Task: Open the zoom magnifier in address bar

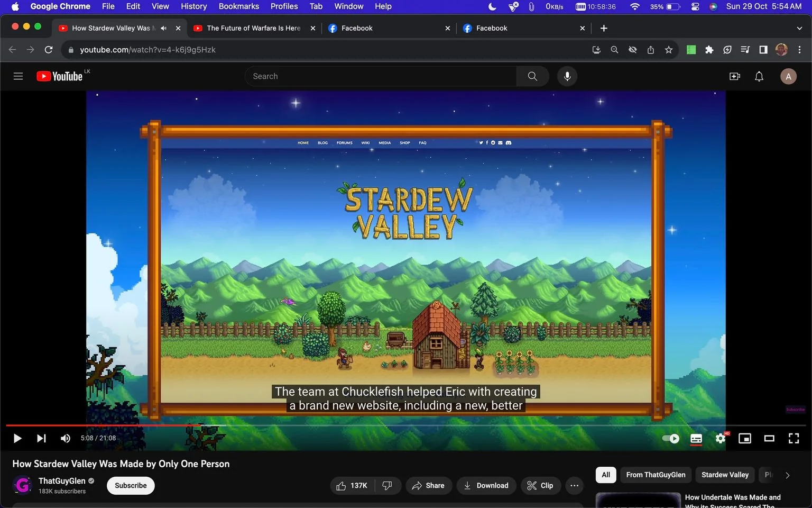Action: (x=614, y=50)
